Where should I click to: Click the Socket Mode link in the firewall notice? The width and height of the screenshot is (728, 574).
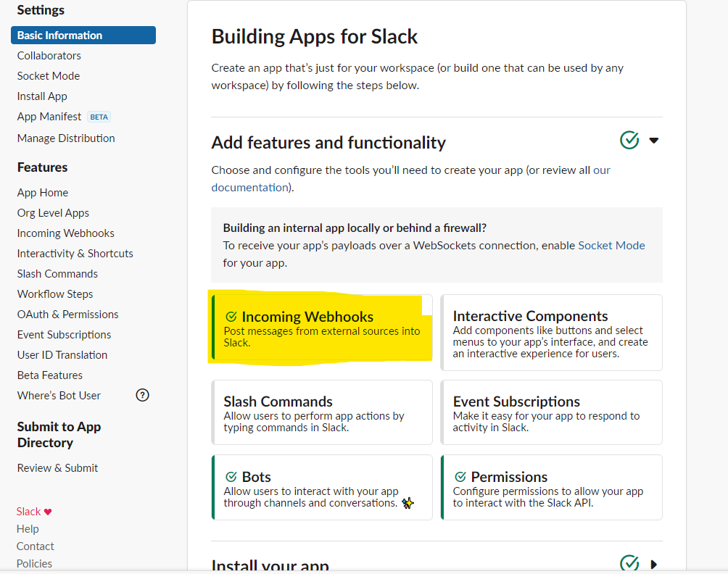(x=611, y=245)
